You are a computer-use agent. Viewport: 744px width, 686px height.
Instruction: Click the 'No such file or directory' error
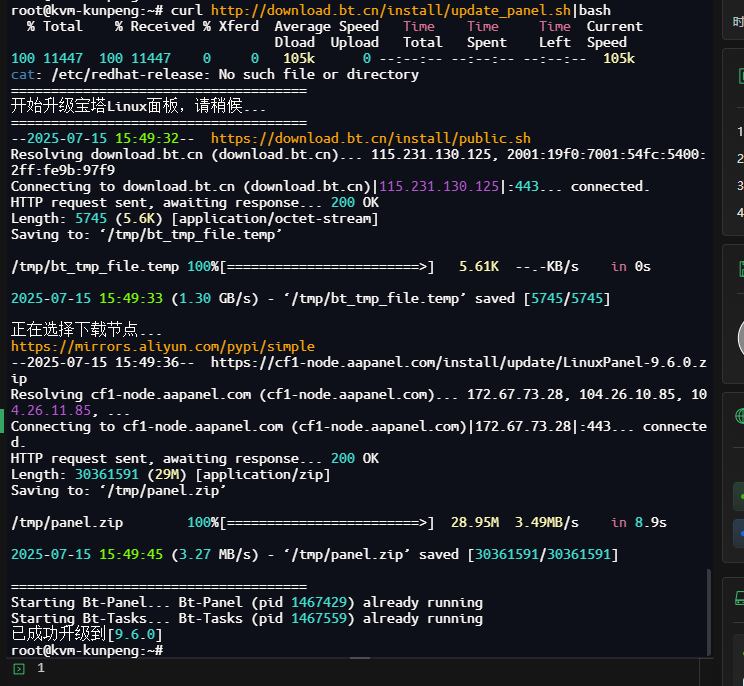(x=318, y=74)
